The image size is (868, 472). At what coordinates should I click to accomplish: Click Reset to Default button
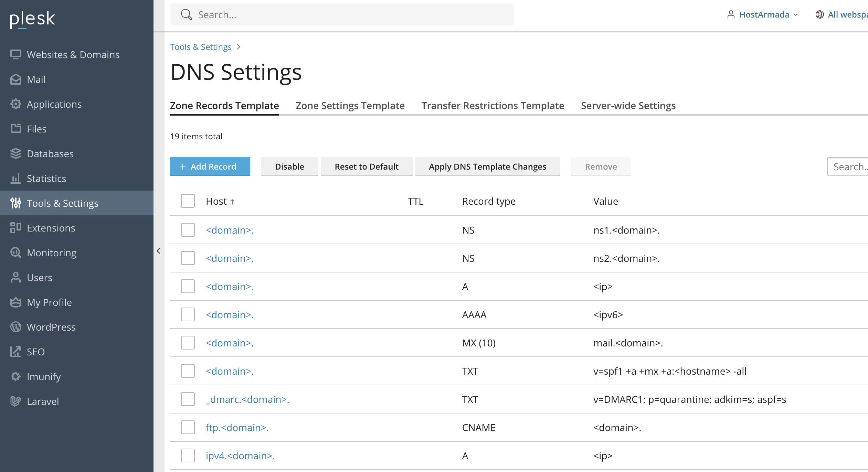[367, 167]
